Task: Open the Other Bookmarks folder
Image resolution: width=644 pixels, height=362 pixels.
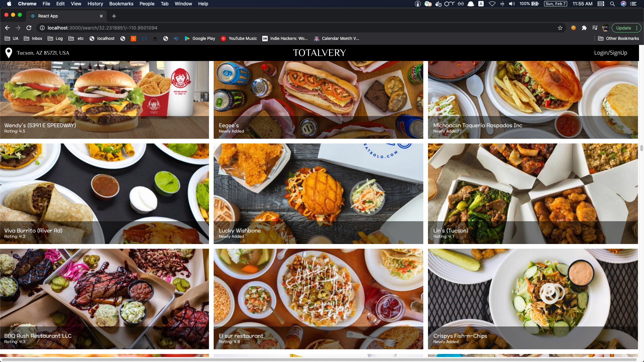Action: 618,39
